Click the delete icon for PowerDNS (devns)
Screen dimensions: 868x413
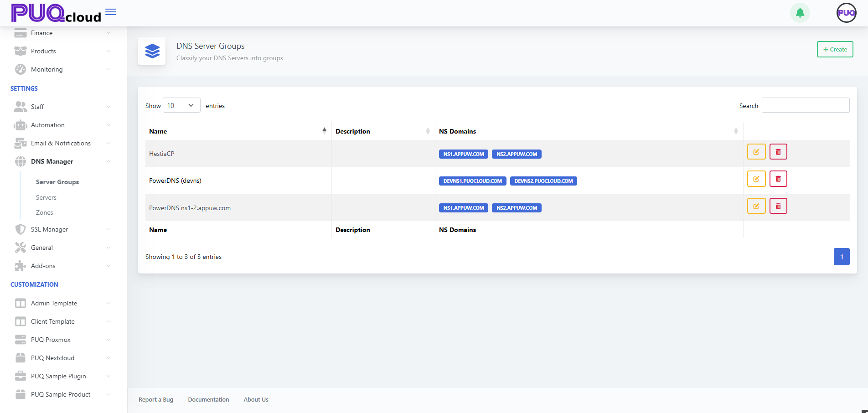coord(778,179)
